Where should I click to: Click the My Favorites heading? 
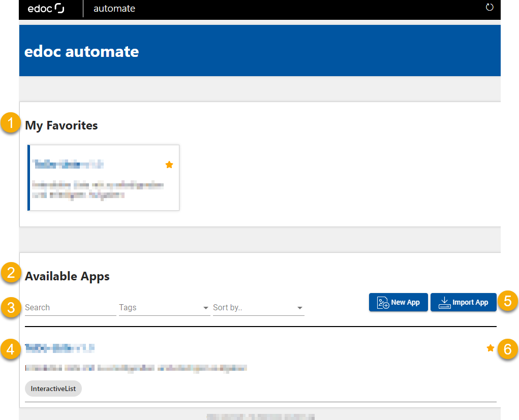coord(62,125)
